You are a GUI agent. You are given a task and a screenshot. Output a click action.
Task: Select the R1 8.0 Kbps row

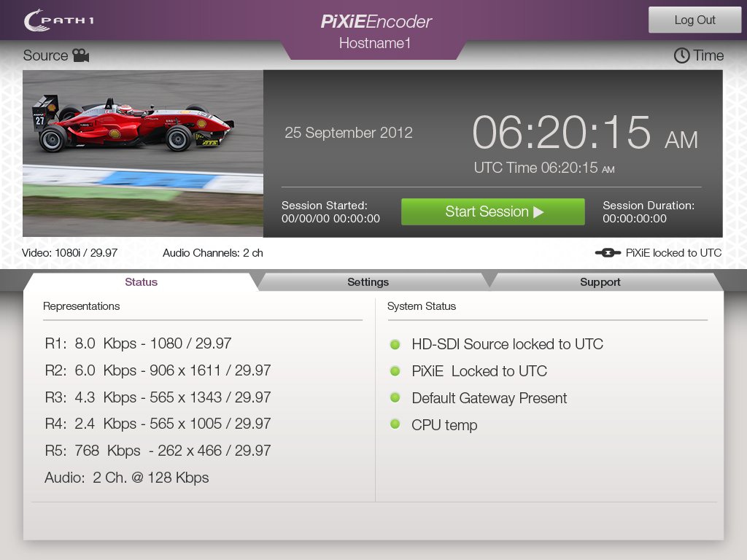[138, 343]
